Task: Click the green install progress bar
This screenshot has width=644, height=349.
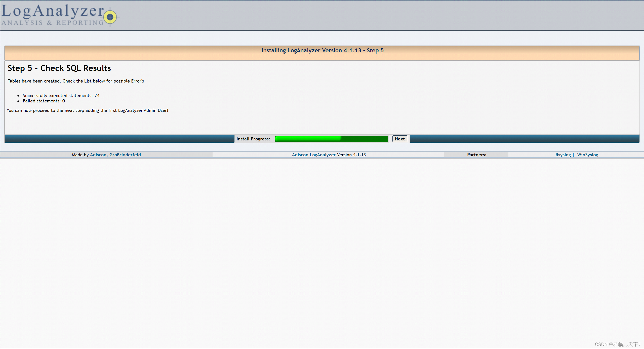Action: pos(331,139)
